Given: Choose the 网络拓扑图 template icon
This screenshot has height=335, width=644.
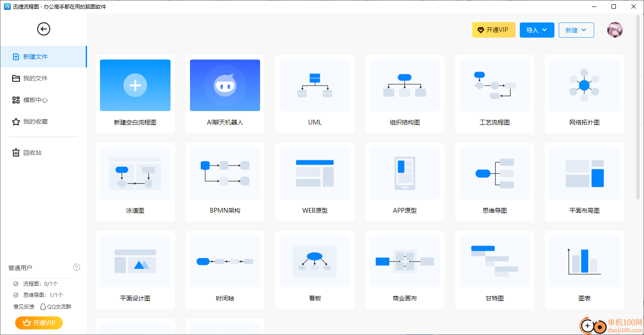Looking at the screenshot, I should coord(584,85).
